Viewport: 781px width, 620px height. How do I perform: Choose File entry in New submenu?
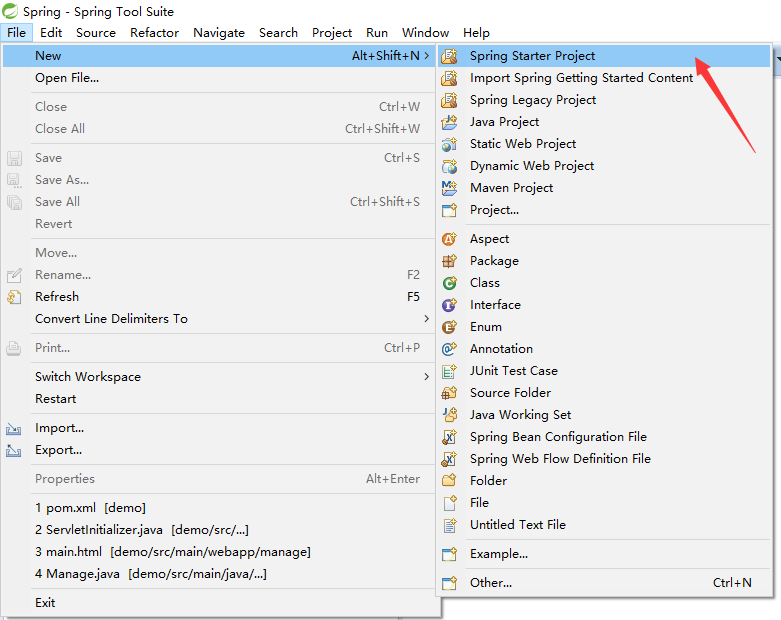(604, 503)
